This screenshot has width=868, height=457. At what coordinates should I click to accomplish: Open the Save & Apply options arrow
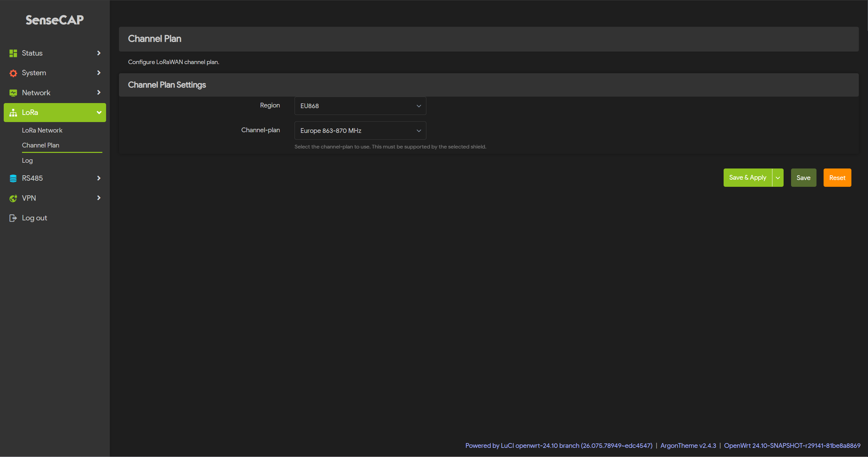[x=778, y=178]
